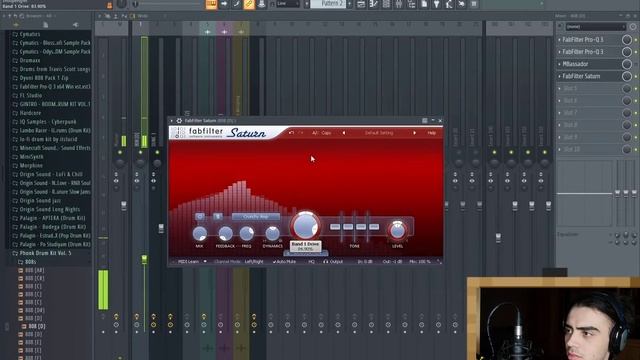Go to previous Saturn preset
Screen dimensions: 640x360
344,133
